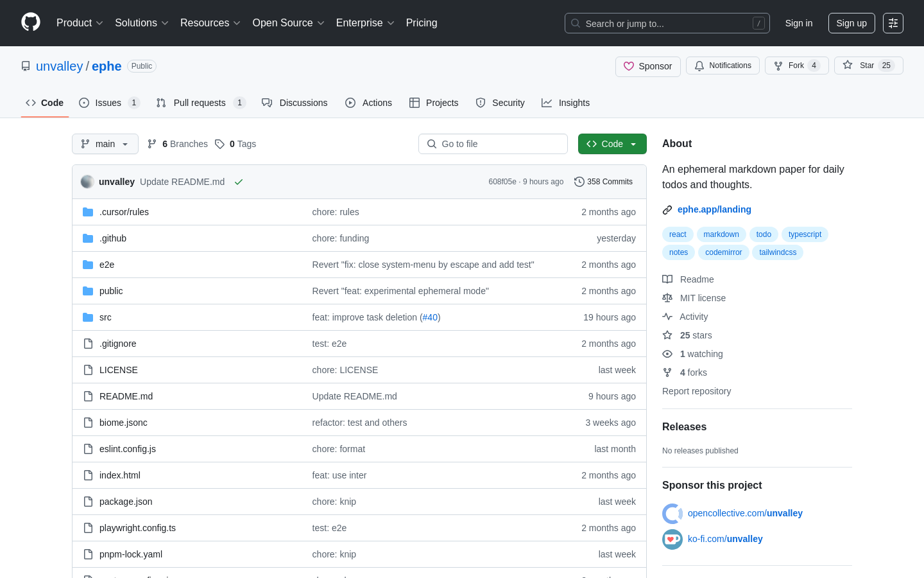Image resolution: width=924 pixels, height=578 pixels.
Task: Click Report repository link
Action: click(696, 391)
